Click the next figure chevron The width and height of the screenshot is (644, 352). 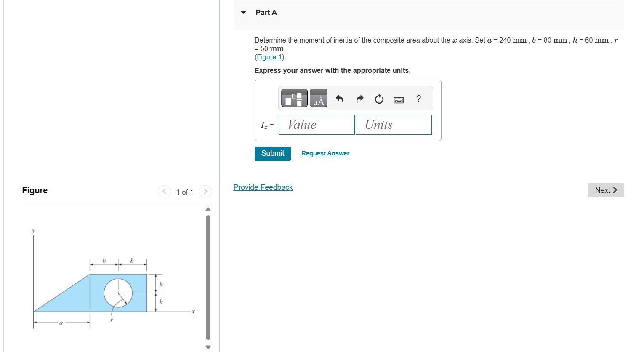(x=205, y=191)
